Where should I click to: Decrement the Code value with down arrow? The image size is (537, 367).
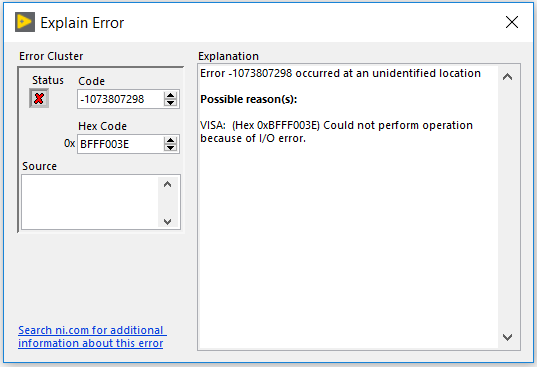(x=170, y=103)
